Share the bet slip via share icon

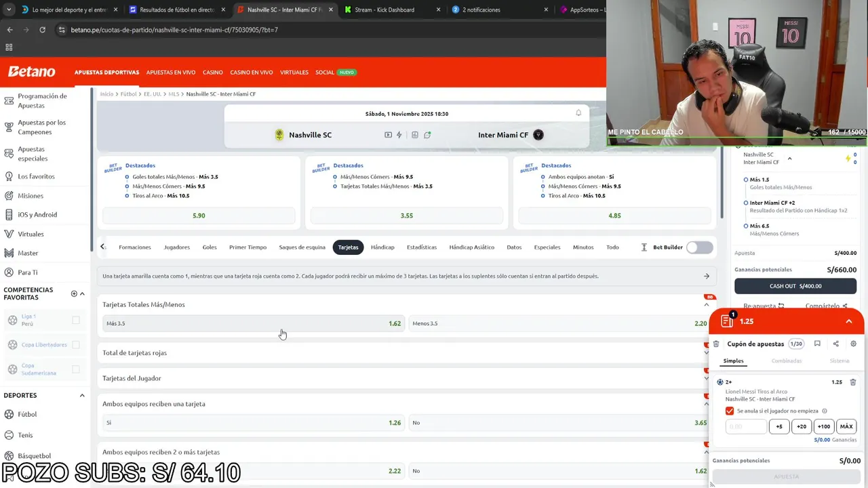[x=835, y=344]
